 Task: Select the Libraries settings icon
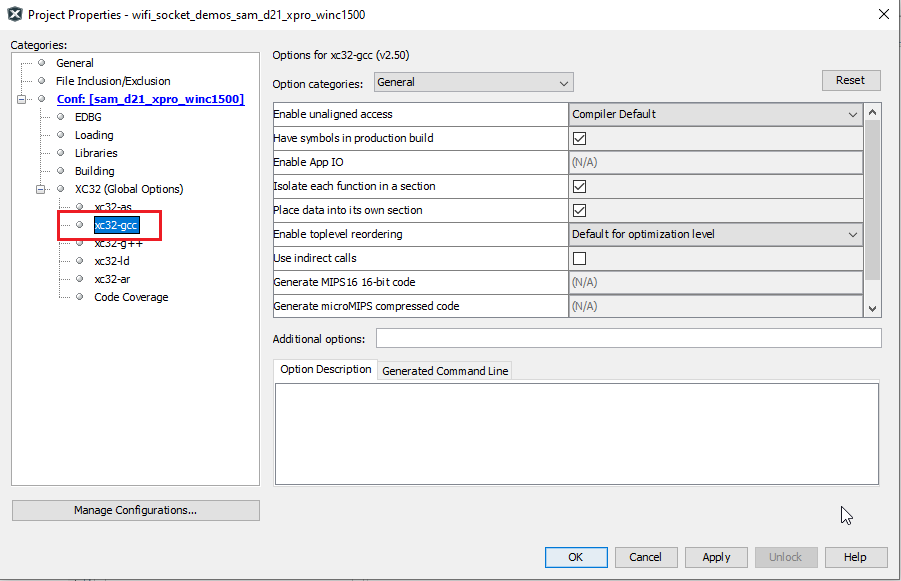click(x=60, y=152)
